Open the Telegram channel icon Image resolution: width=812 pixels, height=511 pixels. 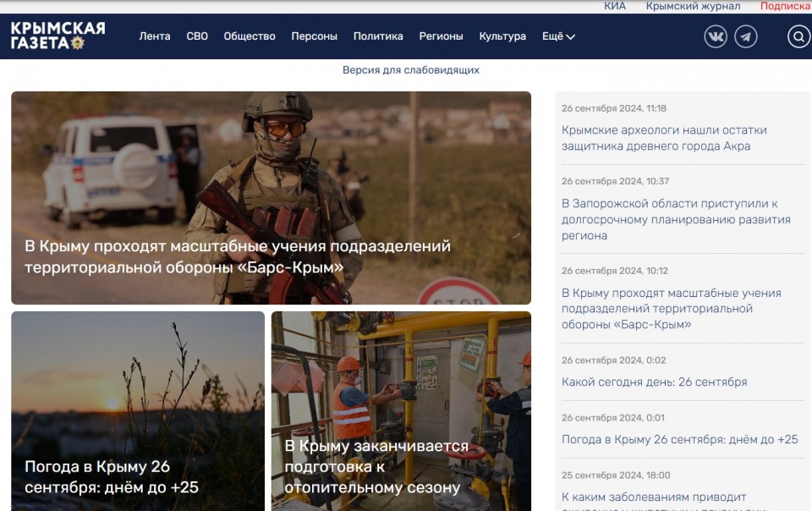coord(745,36)
